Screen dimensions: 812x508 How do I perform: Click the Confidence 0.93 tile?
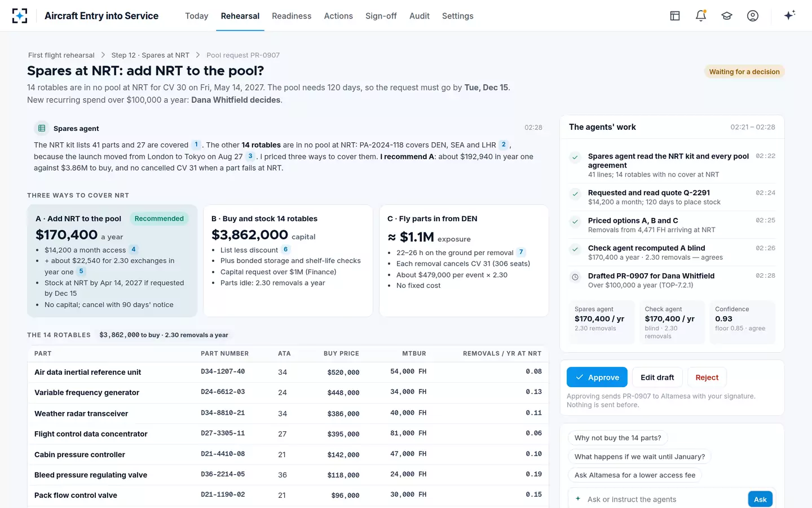(x=742, y=322)
